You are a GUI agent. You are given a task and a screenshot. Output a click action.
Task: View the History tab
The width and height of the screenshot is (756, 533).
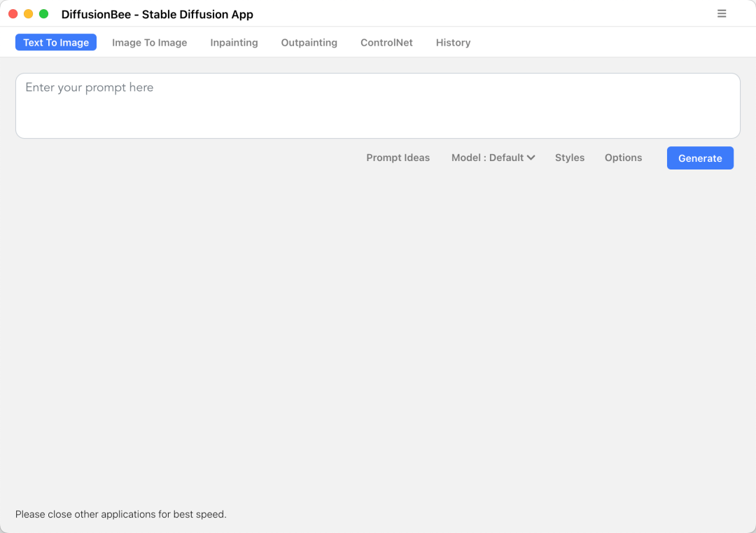[453, 43]
